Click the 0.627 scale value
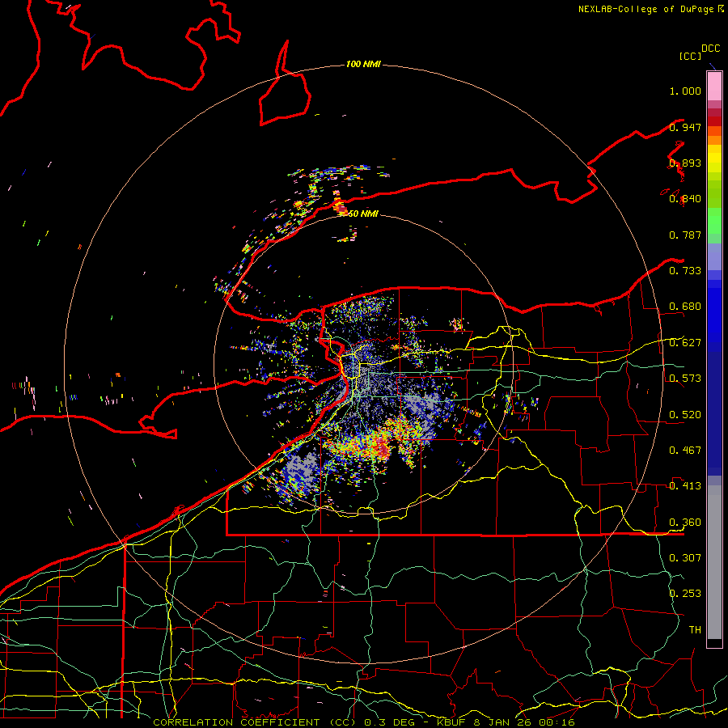The width and height of the screenshot is (728, 728). 685,343
